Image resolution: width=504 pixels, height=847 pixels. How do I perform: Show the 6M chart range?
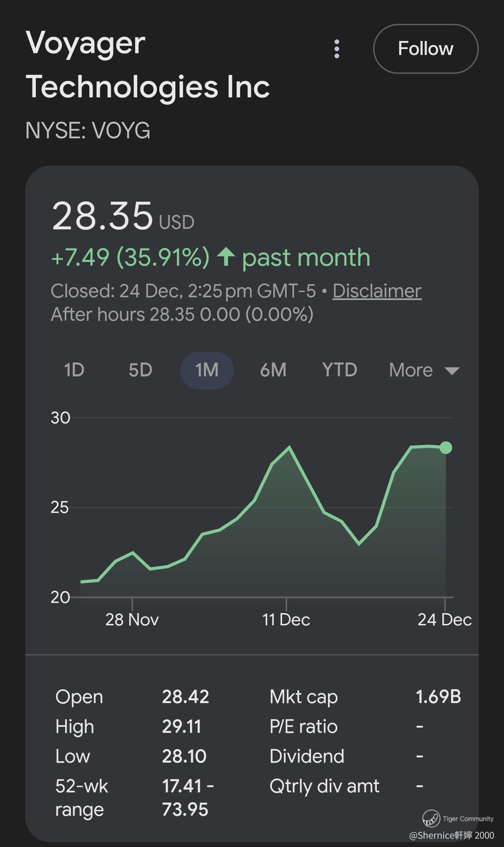273,370
